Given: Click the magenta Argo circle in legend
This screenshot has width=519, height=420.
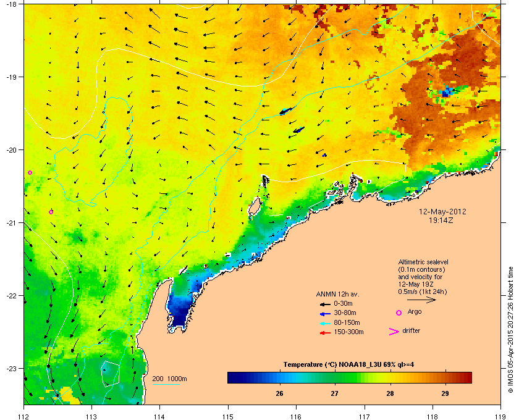Looking at the screenshot, I should pyautogui.click(x=399, y=313).
